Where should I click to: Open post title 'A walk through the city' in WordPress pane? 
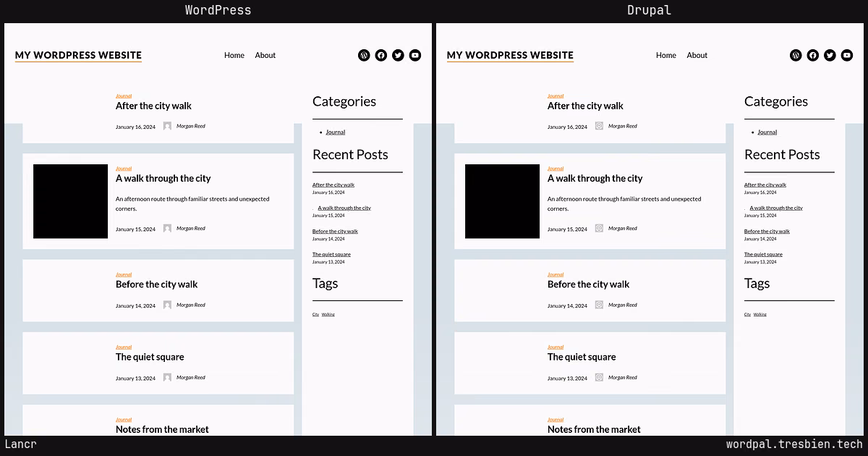163,178
